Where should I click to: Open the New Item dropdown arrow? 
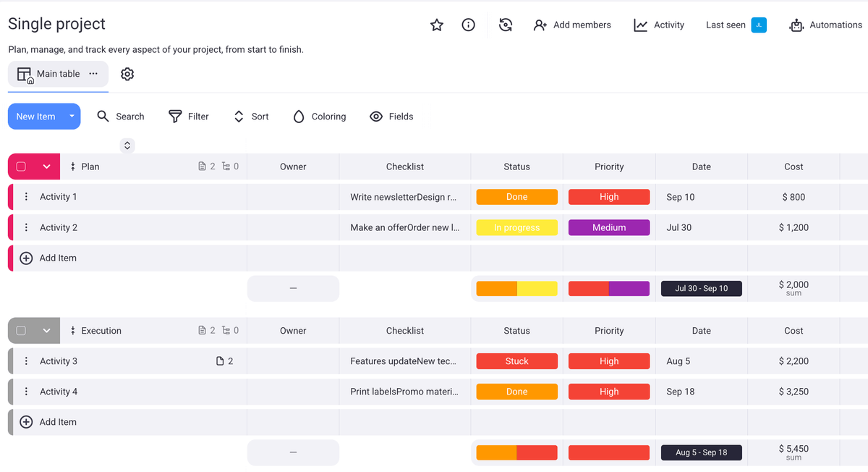72,117
